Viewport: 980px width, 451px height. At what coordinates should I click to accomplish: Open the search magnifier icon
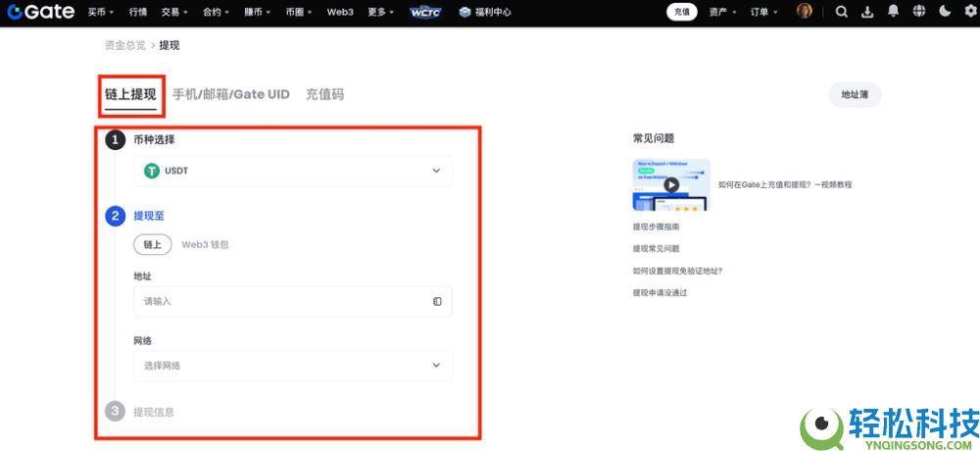click(841, 12)
